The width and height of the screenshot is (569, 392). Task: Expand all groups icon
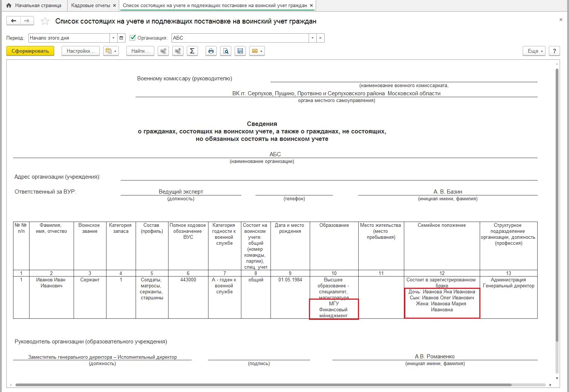(x=178, y=51)
